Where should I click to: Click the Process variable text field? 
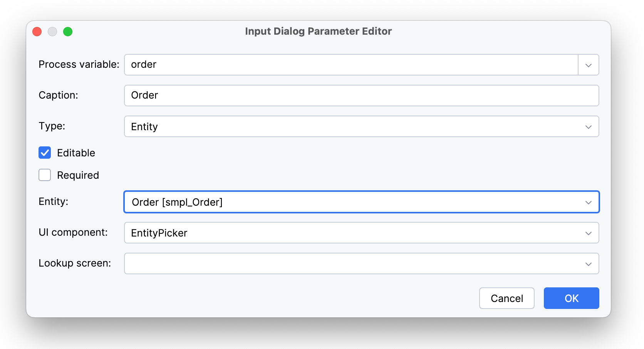click(351, 65)
